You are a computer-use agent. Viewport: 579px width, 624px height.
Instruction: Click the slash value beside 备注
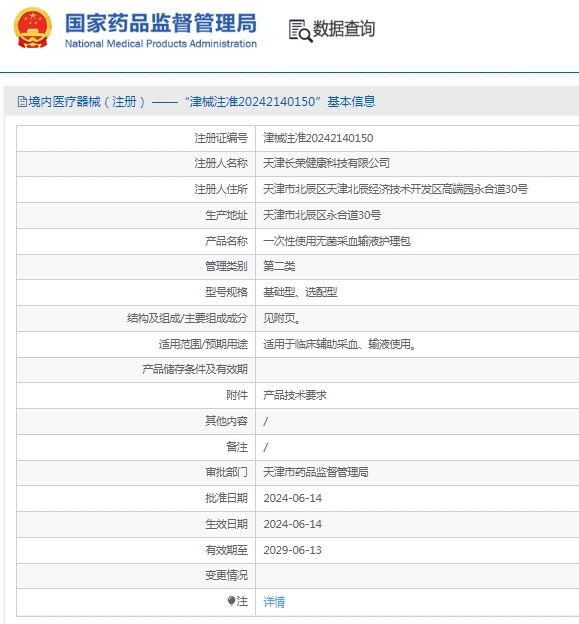click(x=265, y=447)
